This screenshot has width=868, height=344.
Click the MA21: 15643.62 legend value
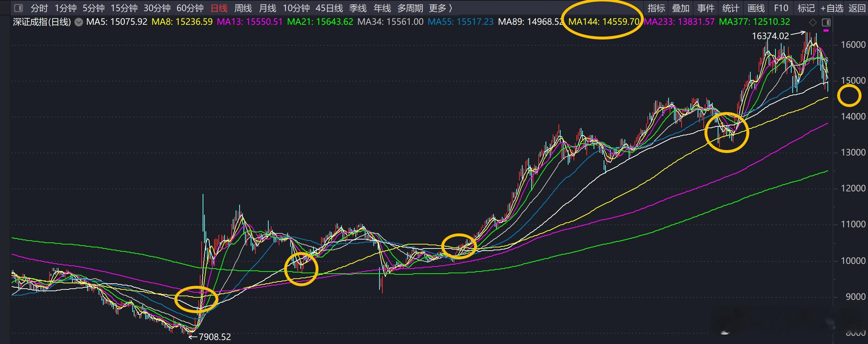320,22
